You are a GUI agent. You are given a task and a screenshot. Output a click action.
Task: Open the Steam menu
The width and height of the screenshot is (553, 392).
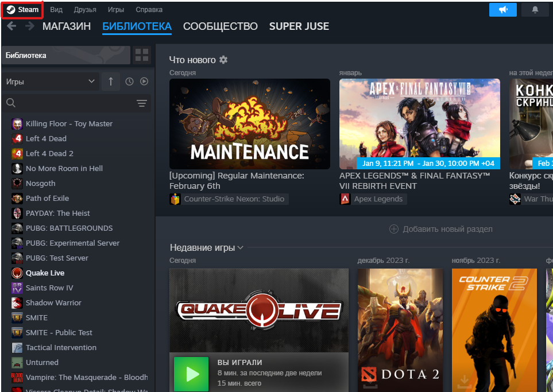pos(22,10)
